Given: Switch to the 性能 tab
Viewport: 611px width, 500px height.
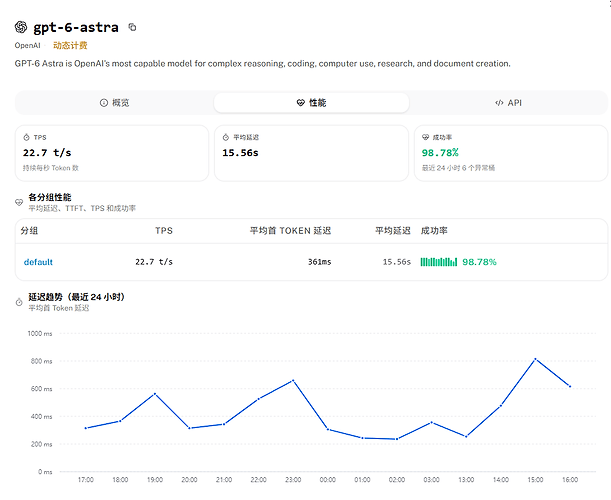Looking at the screenshot, I should click(311, 103).
